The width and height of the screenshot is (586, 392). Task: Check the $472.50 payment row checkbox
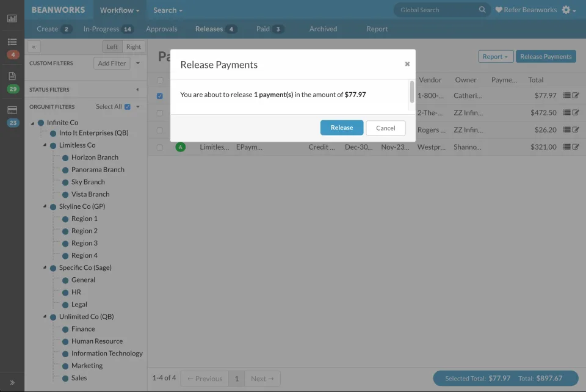[x=160, y=113]
